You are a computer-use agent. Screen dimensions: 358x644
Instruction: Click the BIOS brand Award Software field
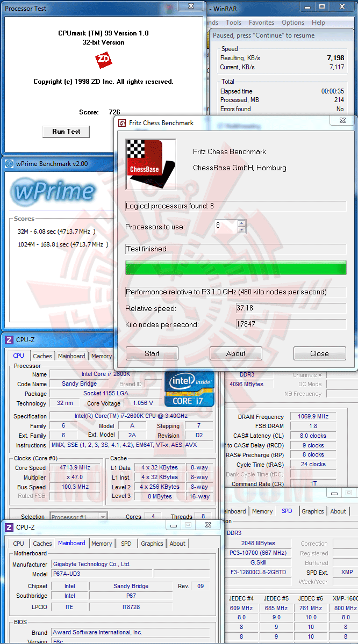pyautogui.click(x=130, y=633)
